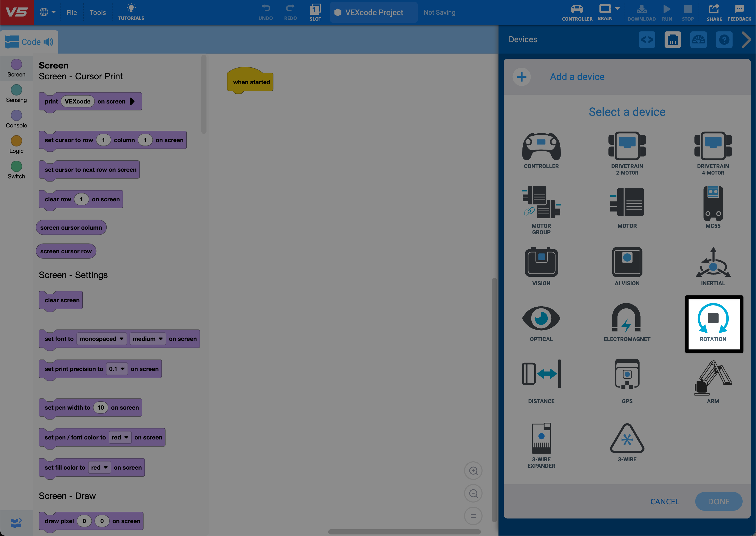Toggle the code sound speaker icon
The height and width of the screenshot is (536, 756).
click(48, 42)
